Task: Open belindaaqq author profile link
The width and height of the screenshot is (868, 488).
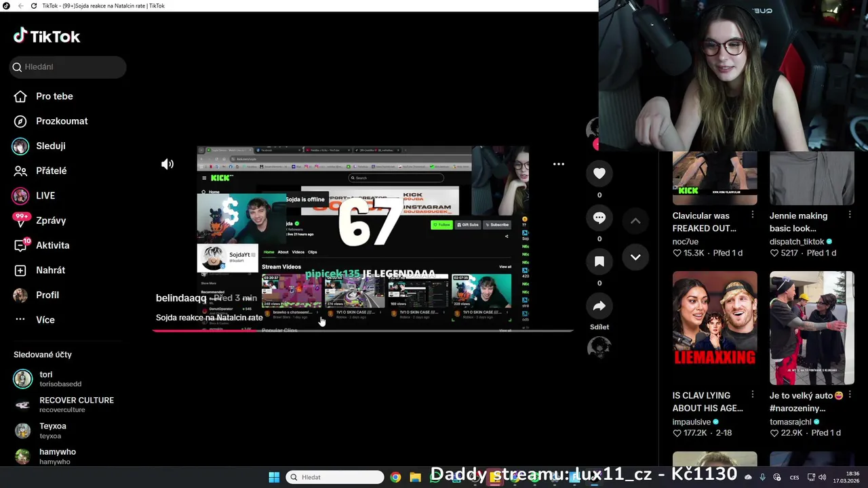Action: pos(181,298)
